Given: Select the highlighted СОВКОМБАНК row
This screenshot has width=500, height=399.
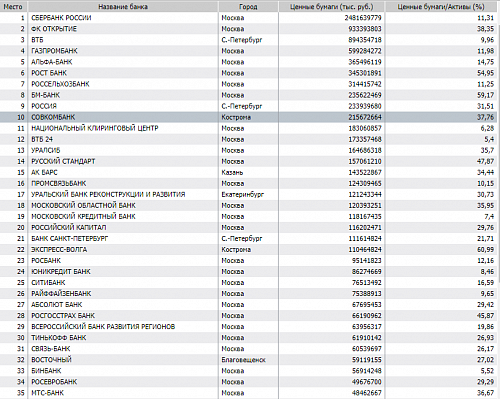Looking at the screenshot, I should point(248,117).
